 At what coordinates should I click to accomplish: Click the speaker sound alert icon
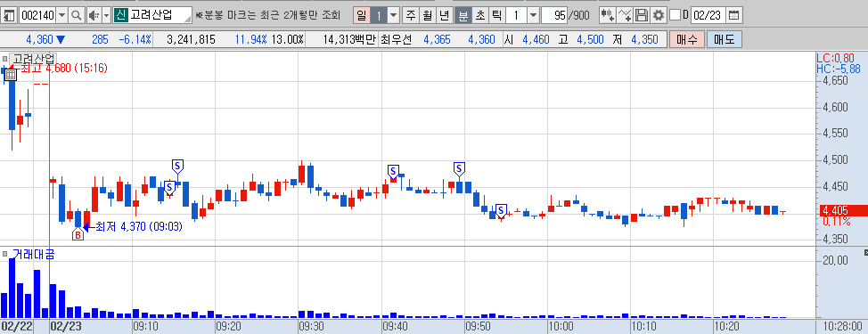(94, 15)
